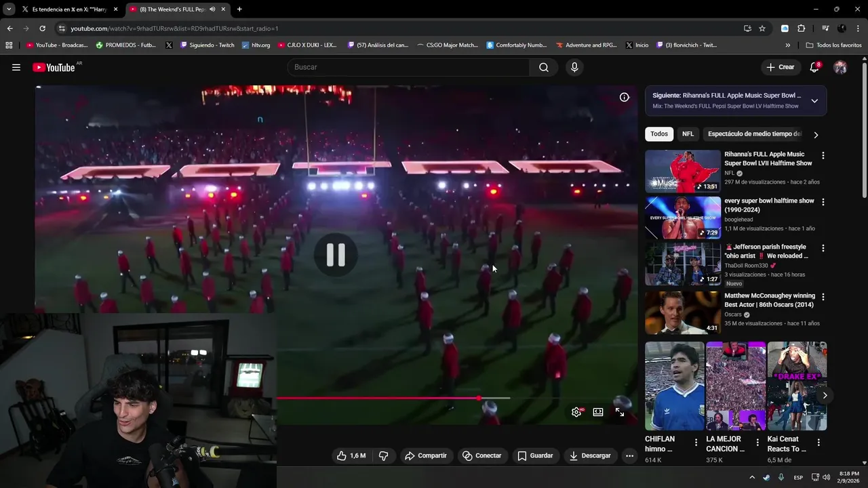The width and height of the screenshot is (868, 488).
Task: Save video with Guardar button
Action: click(535, 455)
